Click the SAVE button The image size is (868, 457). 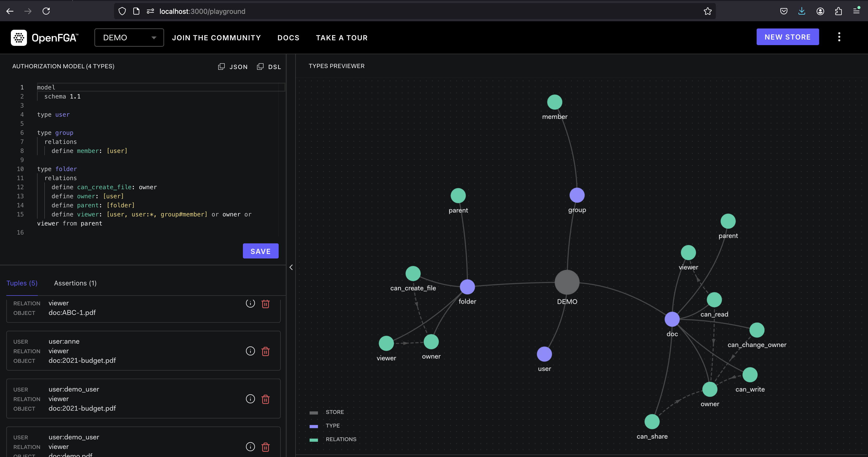(260, 251)
